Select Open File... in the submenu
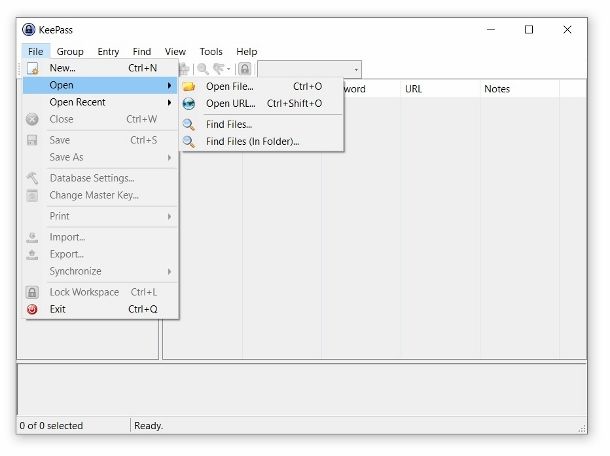The height and width of the screenshot is (456, 610). 262,86
